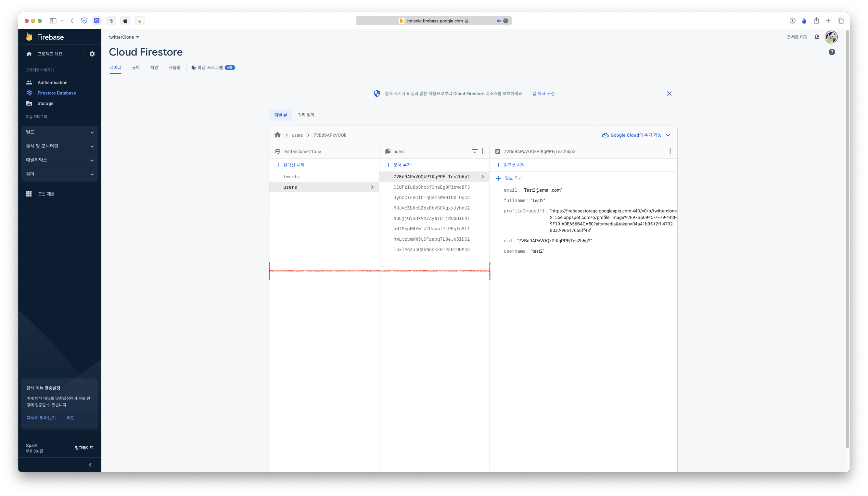Click the Firestore home breadcrumb icon
This screenshot has height=496, width=868.
pos(278,135)
